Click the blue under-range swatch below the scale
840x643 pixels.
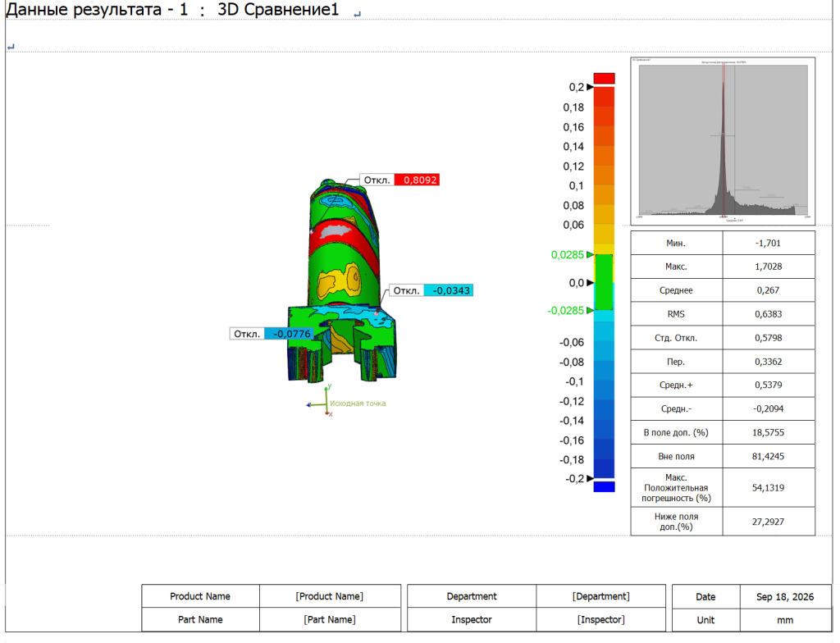click(604, 486)
